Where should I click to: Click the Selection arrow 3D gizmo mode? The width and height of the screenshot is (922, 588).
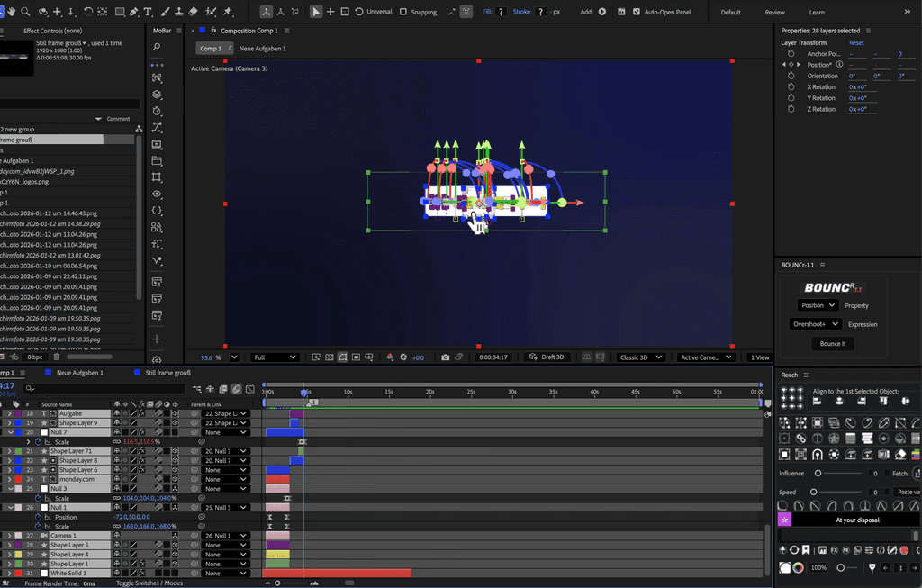[x=316, y=12]
